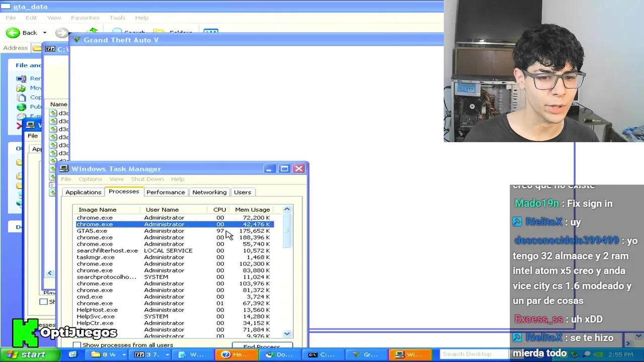Image resolution: width=644 pixels, height=362 pixels.
Task: Click the Publish task icon in Explorer sidebar
Action: (21, 107)
